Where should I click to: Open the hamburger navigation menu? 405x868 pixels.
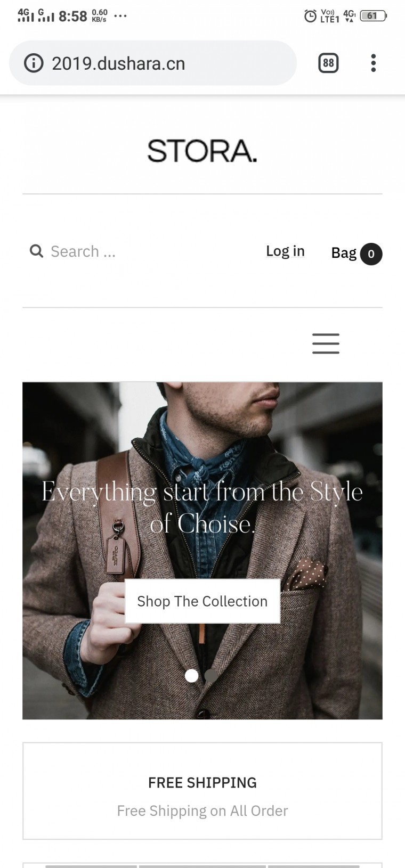click(x=326, y=343)
